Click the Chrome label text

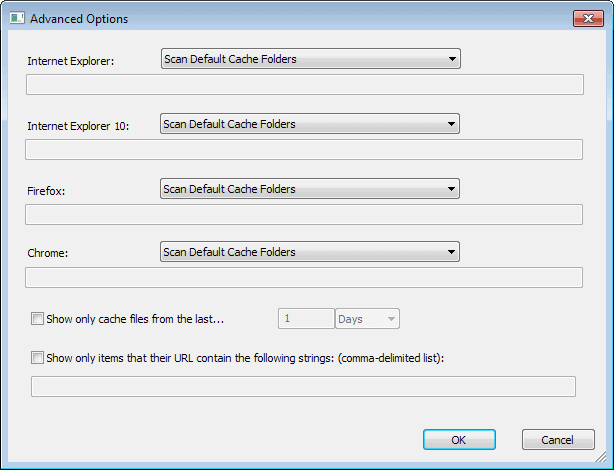pyautogui.click(x=47, y=254)
